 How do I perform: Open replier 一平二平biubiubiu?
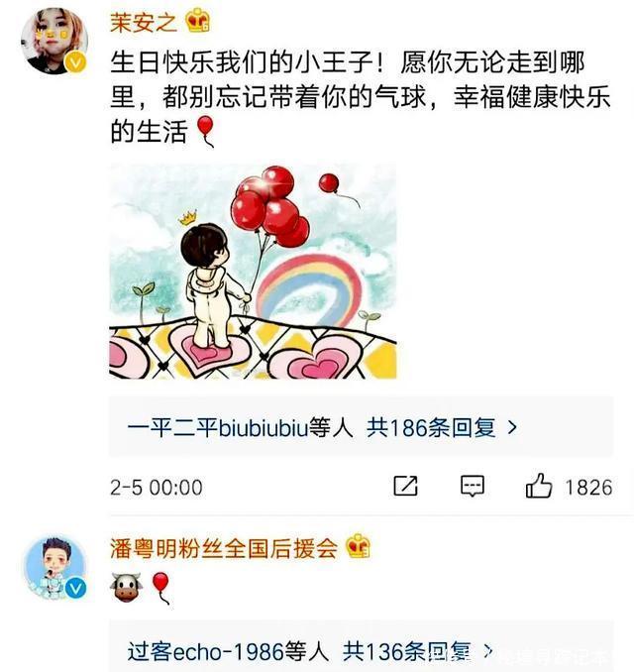pos(218,428)
